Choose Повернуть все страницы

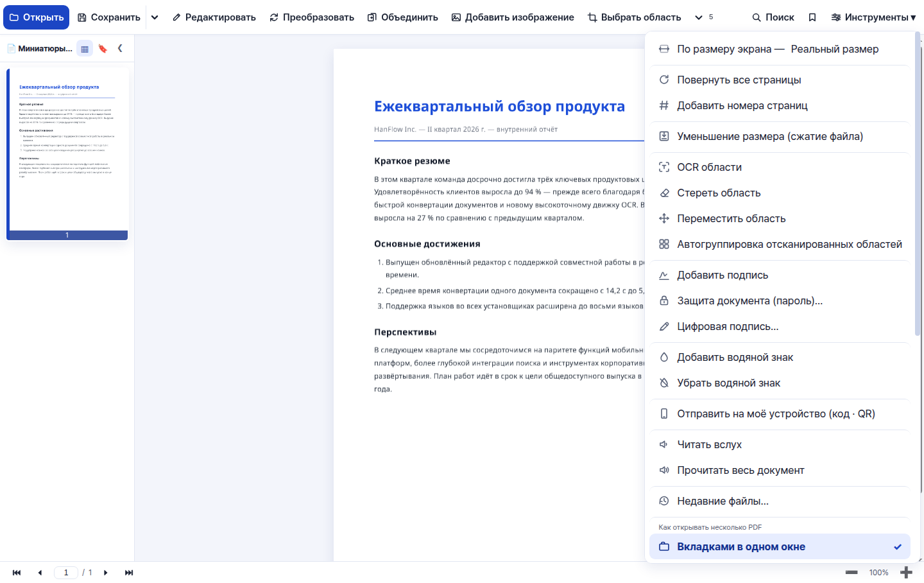[x=780, y=80]
